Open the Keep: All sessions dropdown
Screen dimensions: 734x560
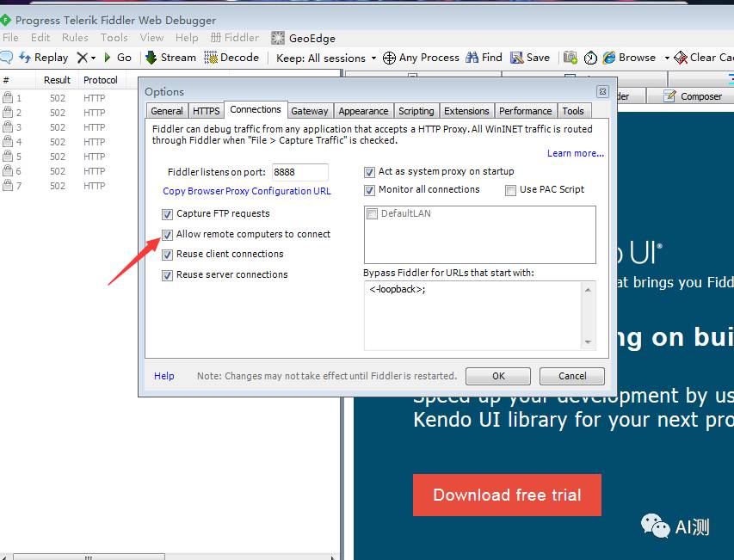click(325, 57)
